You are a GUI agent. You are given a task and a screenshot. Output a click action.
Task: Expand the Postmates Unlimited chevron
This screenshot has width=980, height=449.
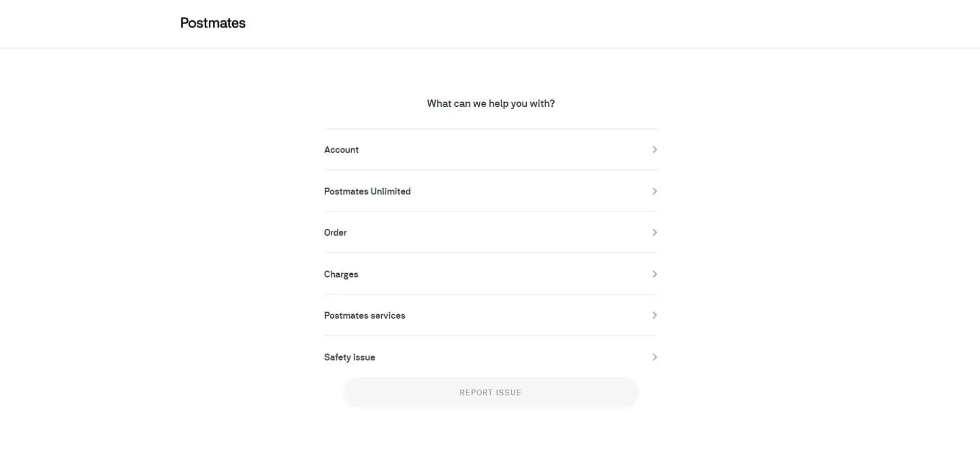click(655, 191)
